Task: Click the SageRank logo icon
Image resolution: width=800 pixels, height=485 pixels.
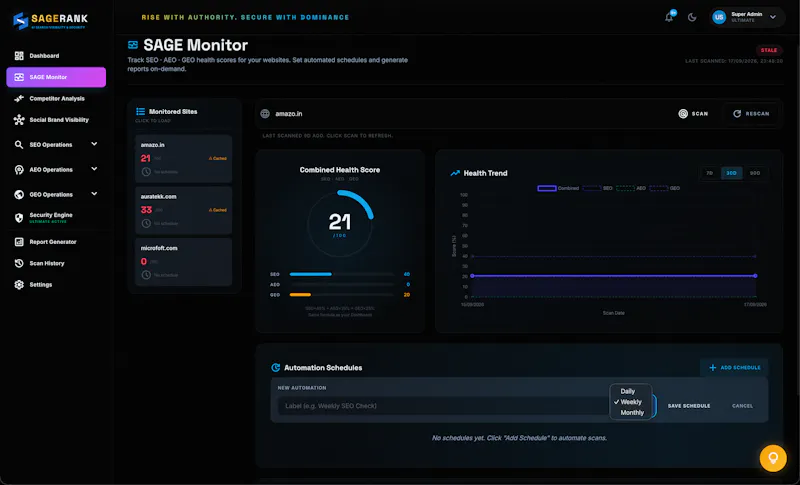Action: pos(20,20)
